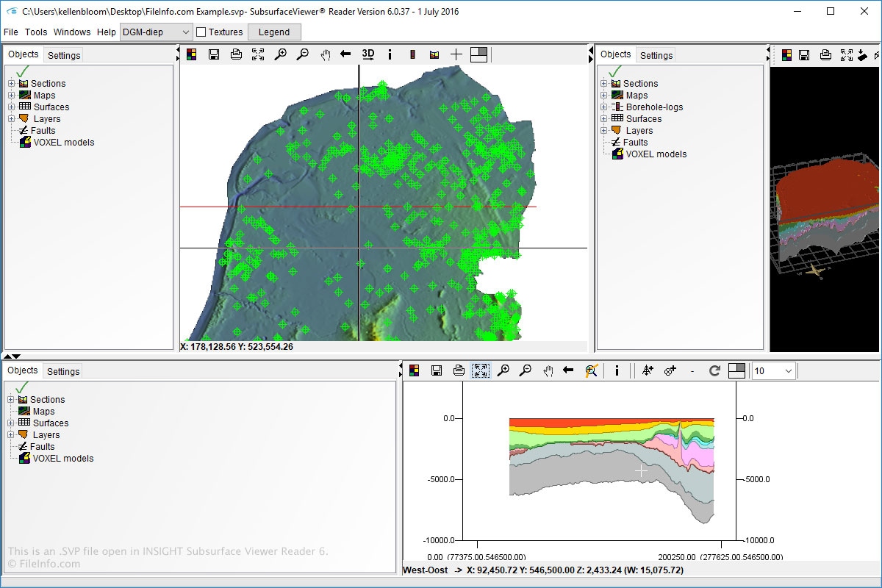Activate the pan hand in section toolbar
The width and height of the screenshot is (882, 588).
click(548, 370)
